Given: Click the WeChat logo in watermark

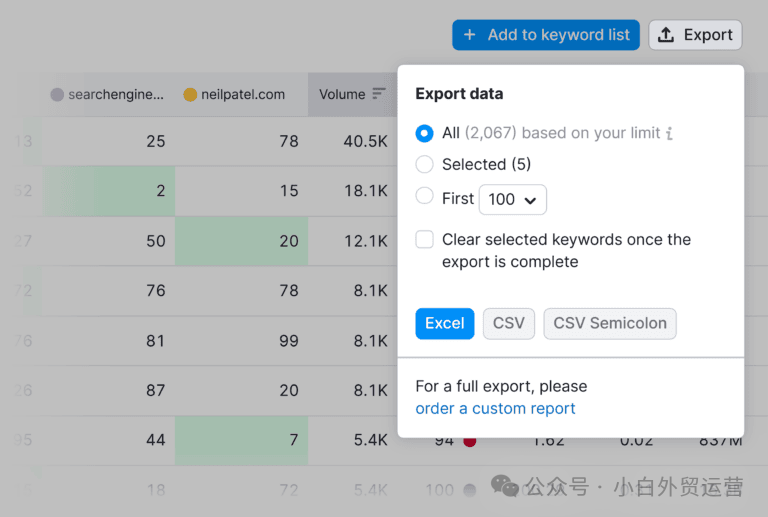Looking at the screenshot, I should click(504, 486).
